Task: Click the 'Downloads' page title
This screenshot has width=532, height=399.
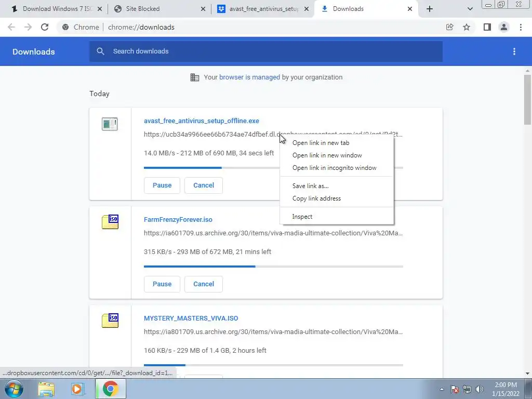Action: coord(34,51)
